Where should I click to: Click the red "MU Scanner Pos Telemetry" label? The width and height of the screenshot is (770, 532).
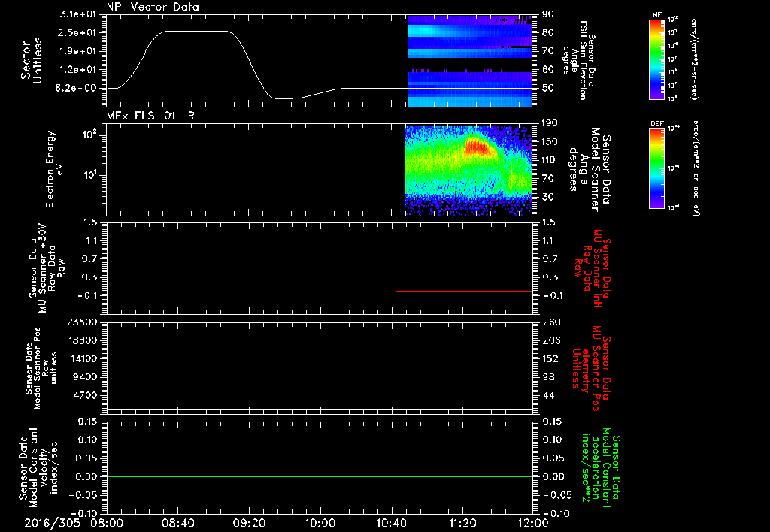[x=592, y=368]
